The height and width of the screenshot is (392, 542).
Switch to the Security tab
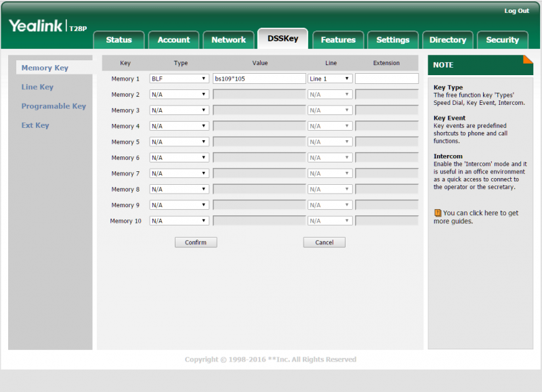pos(503,40)
